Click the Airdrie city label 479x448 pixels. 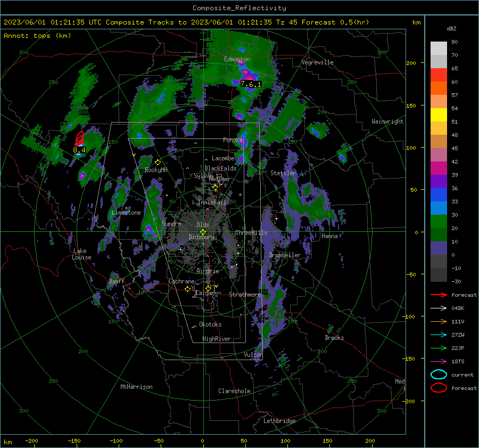[208, 271]
